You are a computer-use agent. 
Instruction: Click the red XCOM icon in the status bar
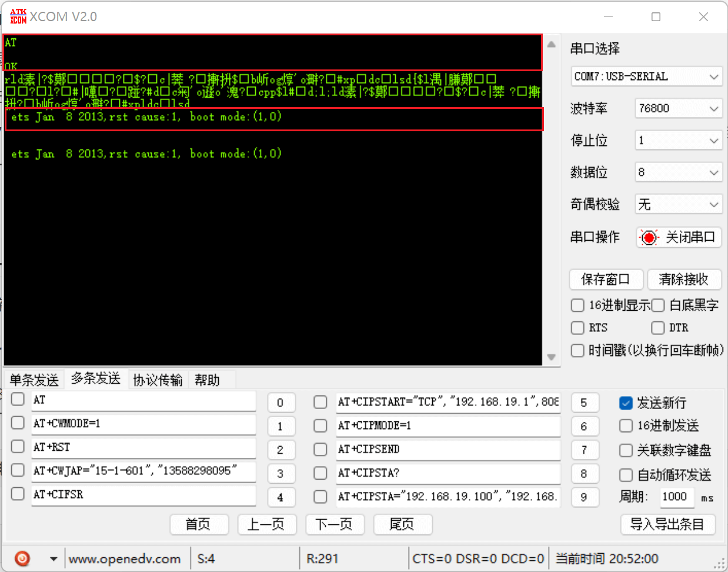(x=22, y=558)
